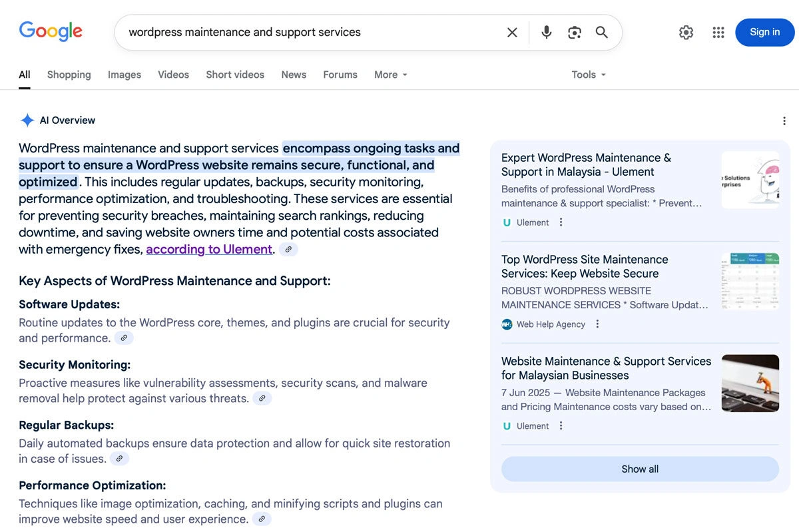This screenshot has width=799, height=532.
Task: Open three-dot menu beside Web Help Agency
Action: [597, 324]
